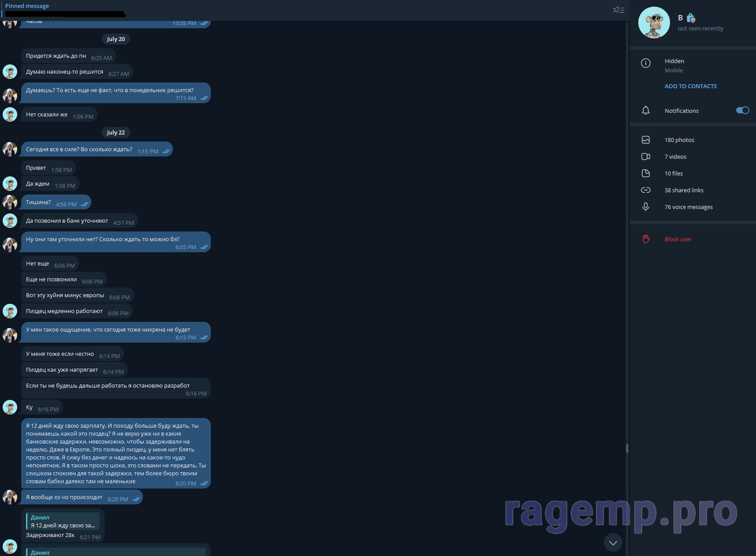Click the photos icon in shared media
Image resolution: width=756 pixels, height=556 pixels.
[x=646, y=140]
